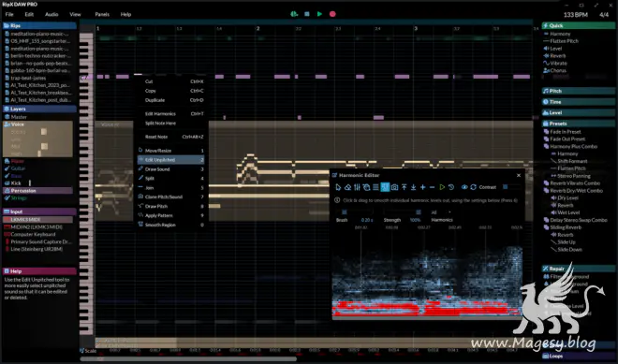Click the camera snapshot icon in Harmonic Editor
The image size is (618, 364).
pyautogui.click(x=394, y=187)
